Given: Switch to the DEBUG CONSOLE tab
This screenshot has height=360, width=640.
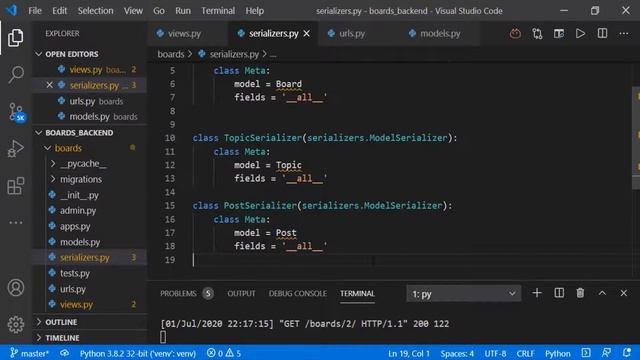Looking at the screenshot, I should pos(298,293).
